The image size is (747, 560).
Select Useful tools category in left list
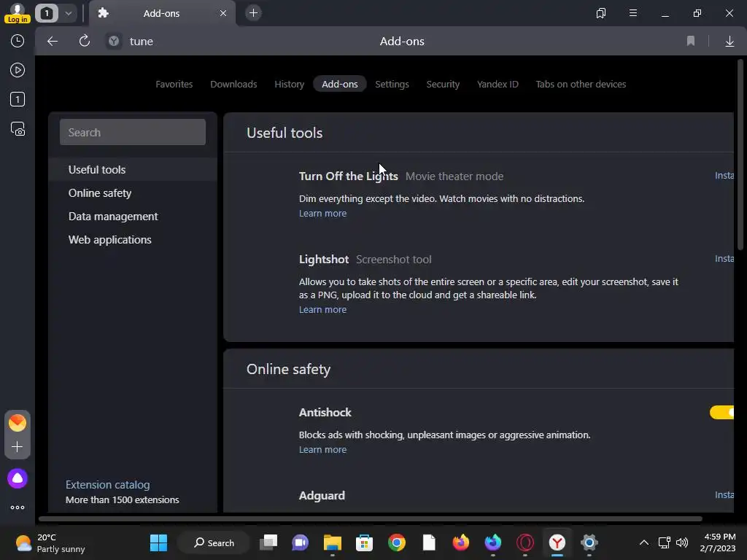click(133, 169)
